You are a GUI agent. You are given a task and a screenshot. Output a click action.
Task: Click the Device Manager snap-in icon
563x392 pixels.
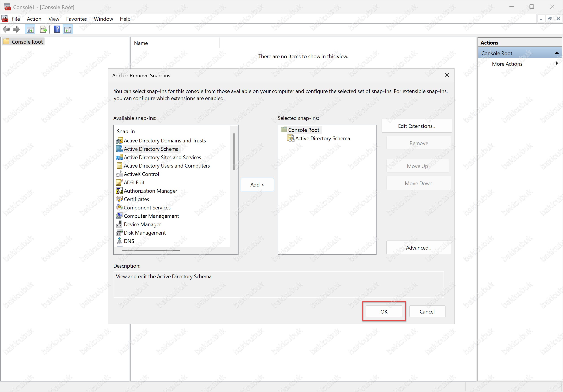[119, 224]
